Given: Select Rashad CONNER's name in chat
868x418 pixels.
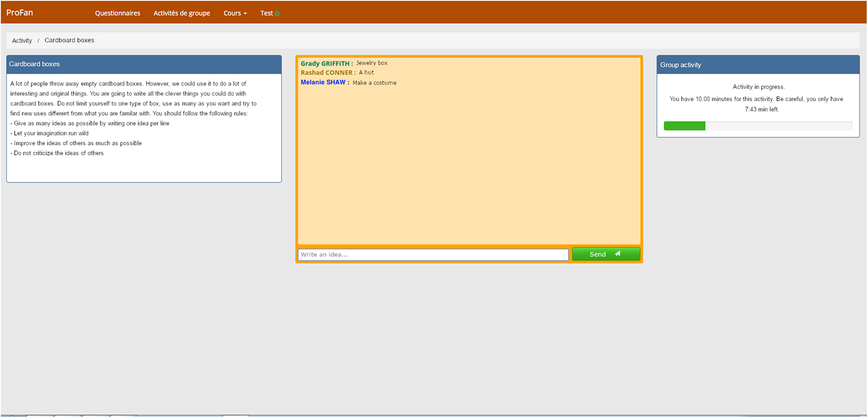Looking at the screenshot, I should 327,73.
